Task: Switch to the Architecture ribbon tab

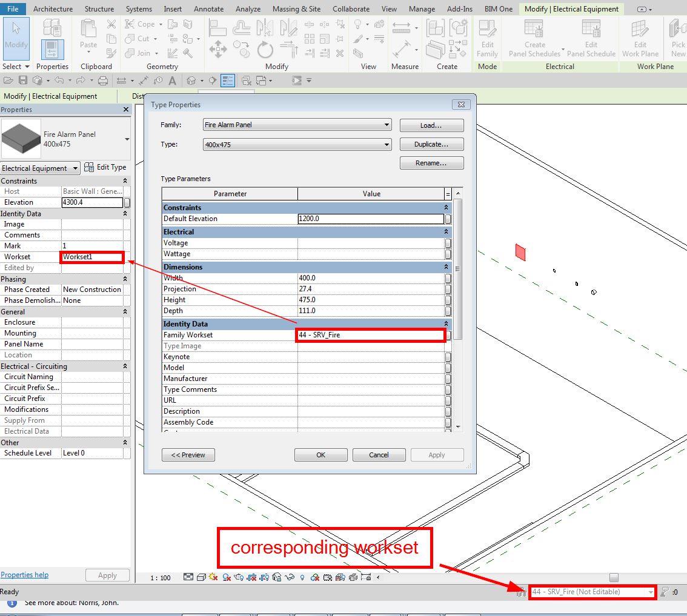Action: tap(53, 9)
